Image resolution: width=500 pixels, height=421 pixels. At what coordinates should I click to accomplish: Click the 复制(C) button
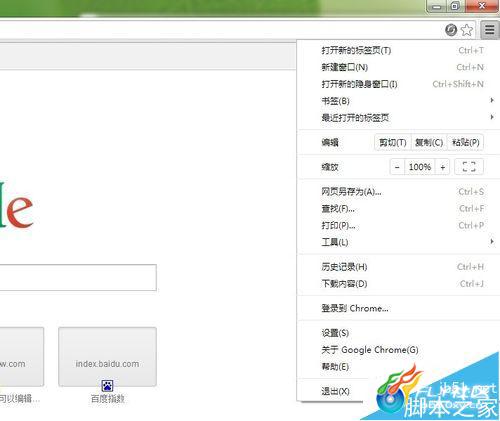click(x=429, y=142)
